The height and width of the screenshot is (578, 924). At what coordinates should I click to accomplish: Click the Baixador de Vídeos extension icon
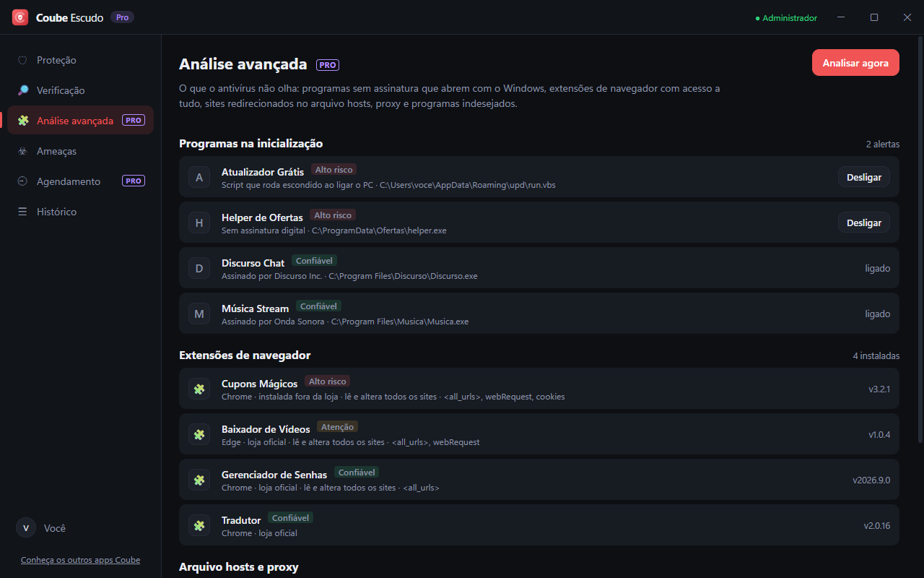[199, 434]
